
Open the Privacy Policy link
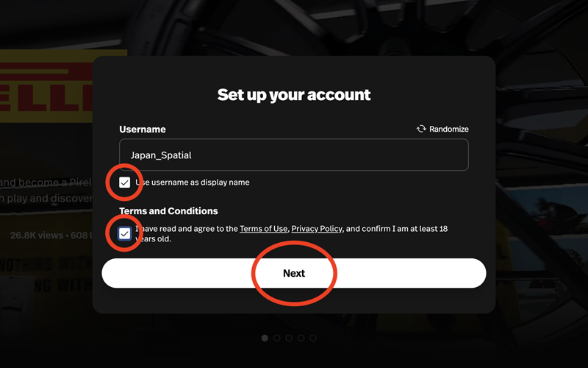point(317,229)
